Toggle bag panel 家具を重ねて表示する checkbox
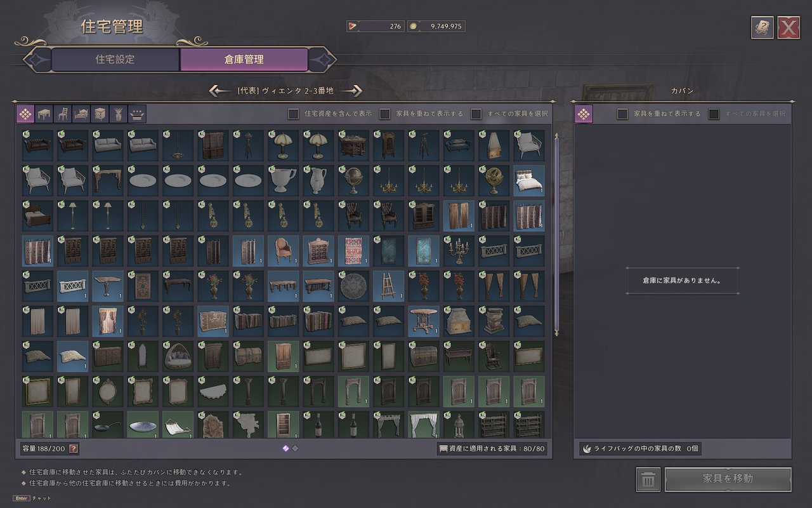Screen dimensions: 812x508 (622, 114)
